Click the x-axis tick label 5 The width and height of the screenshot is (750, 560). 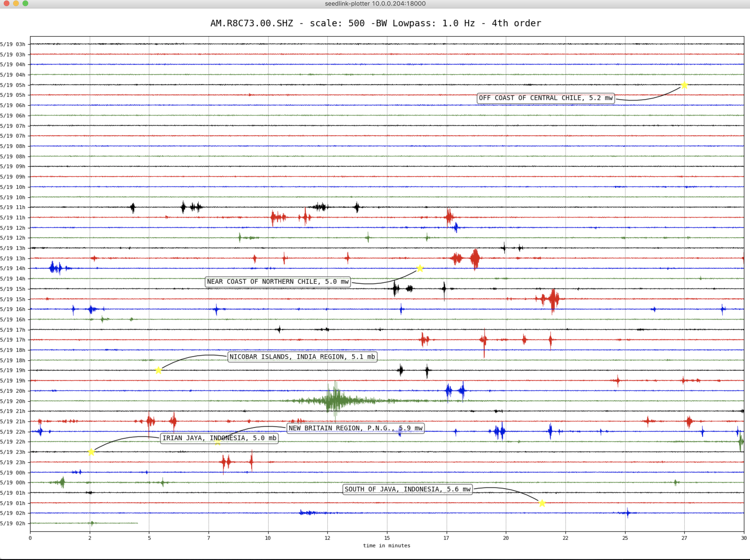tap(149, 538)
